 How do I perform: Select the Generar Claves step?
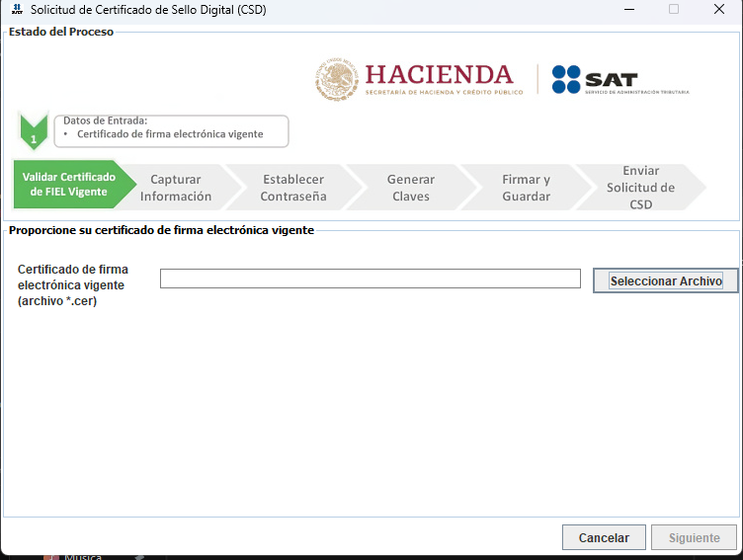[411, 188]
